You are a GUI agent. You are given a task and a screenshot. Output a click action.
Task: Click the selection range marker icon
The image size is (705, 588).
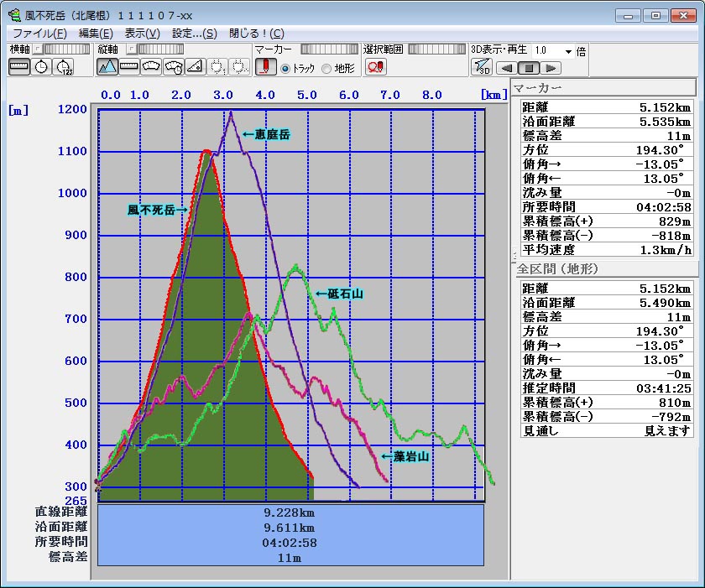[x=375, y=67]
